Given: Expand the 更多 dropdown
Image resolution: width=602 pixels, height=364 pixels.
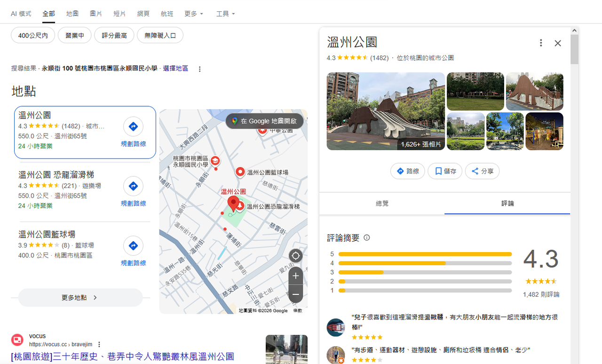Looking at the screenshot, I should (194, 14).
